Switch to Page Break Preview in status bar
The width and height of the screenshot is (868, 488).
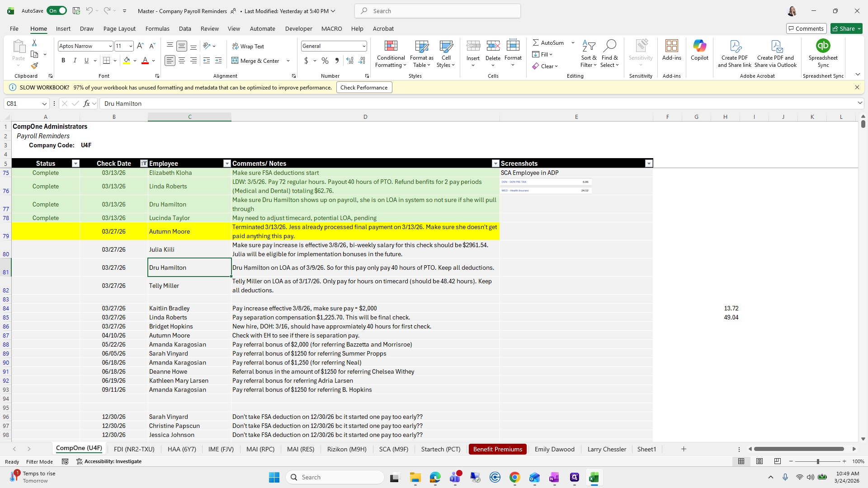(778, 461)
